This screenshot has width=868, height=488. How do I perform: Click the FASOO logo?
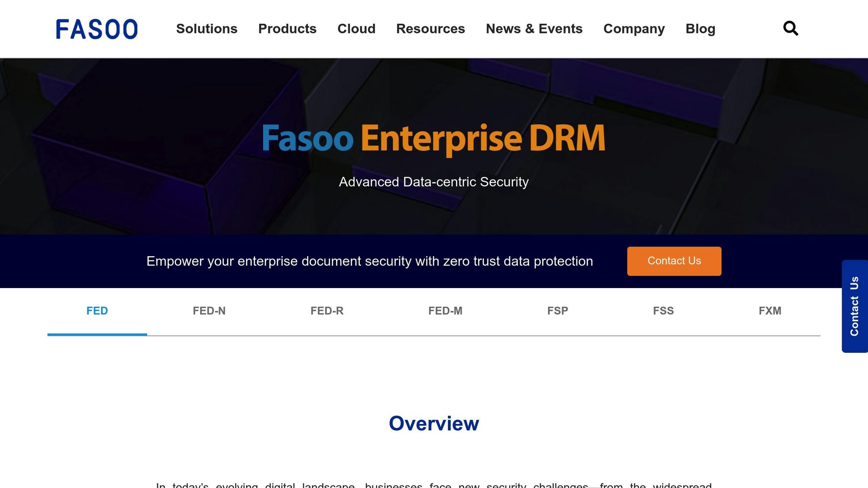[x=97, y=29]
